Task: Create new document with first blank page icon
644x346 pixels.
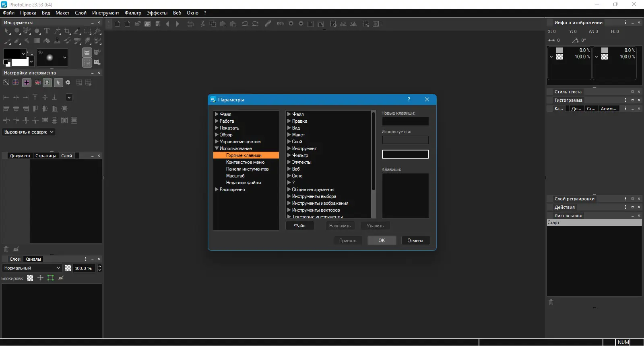Action: point(117,24)
